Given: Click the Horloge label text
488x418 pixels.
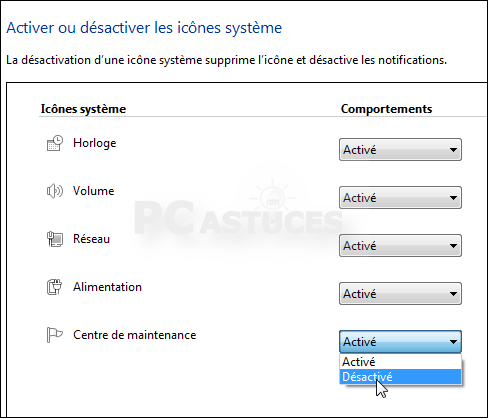Looking at the screenshot, I should point(95,143).
